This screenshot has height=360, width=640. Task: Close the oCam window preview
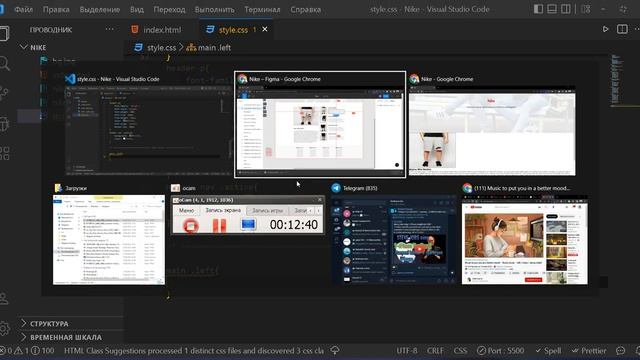pos(320,200)
